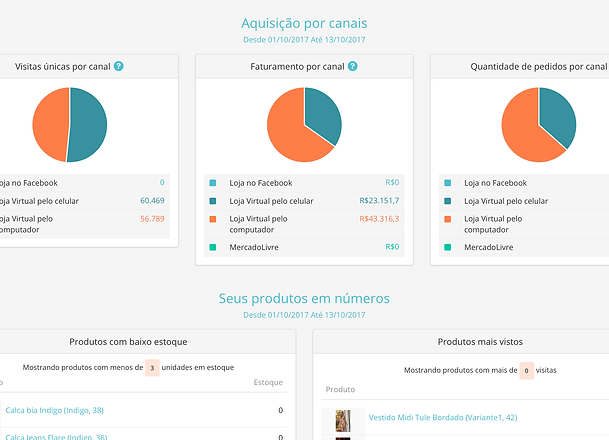Click the Produtos mais vistos panel title

(480, 342)
